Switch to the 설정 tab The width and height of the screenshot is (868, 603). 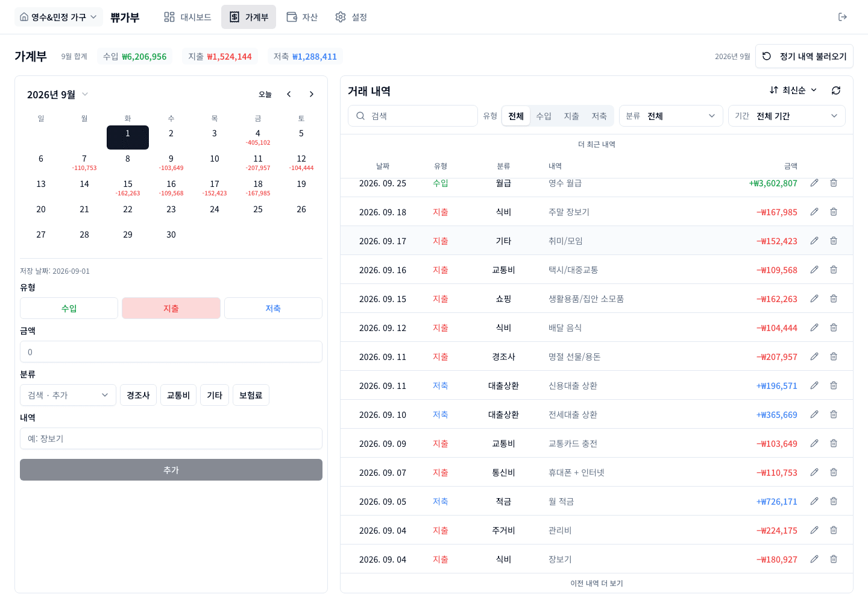click(351, 17)
